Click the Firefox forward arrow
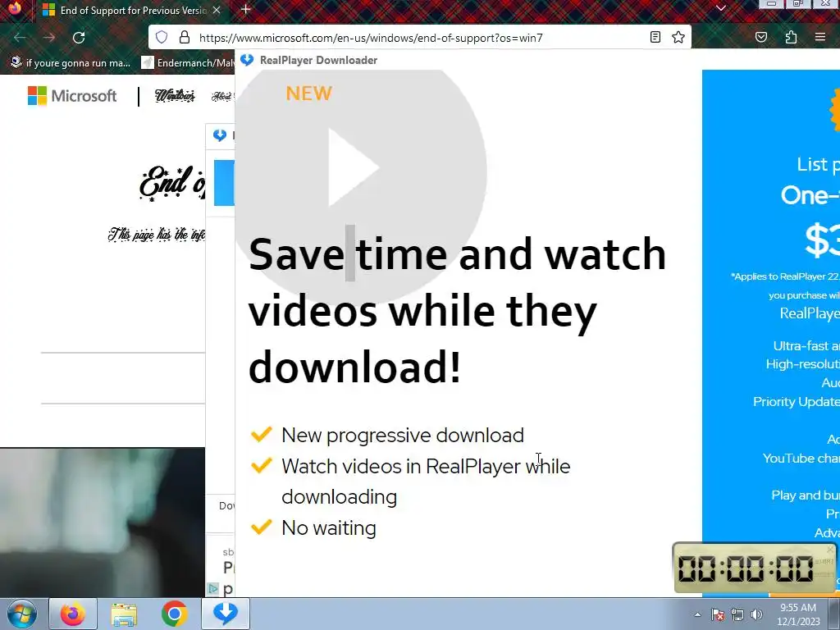 [49, 38]
